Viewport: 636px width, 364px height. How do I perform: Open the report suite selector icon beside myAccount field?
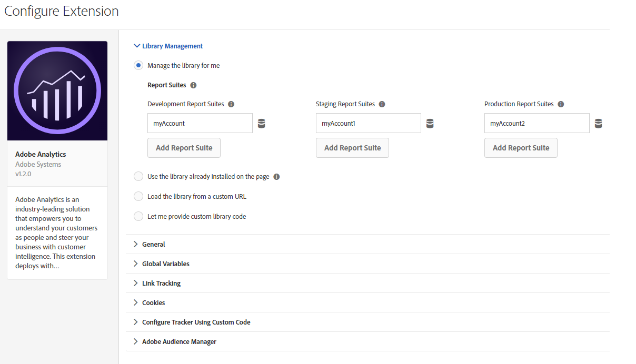262,123
